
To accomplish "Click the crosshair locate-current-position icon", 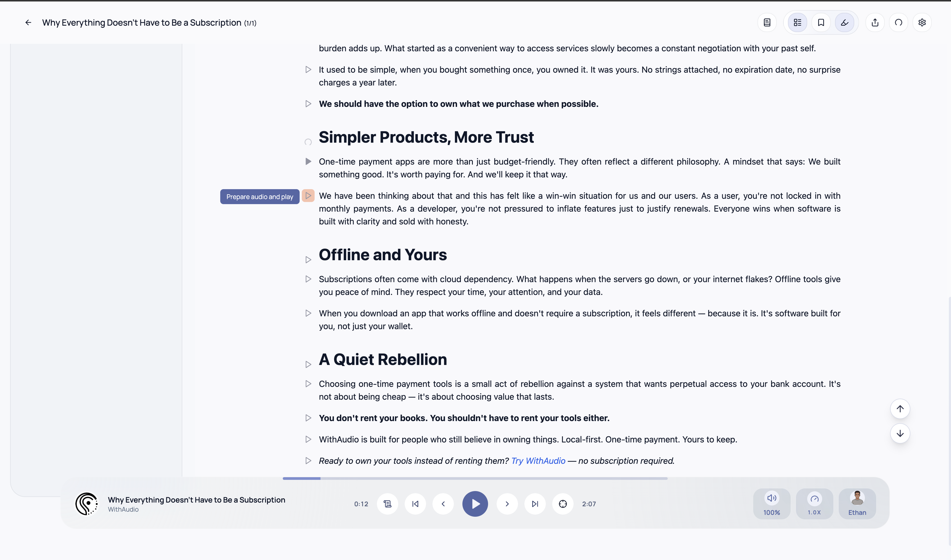I will click(x=563, y=504).
